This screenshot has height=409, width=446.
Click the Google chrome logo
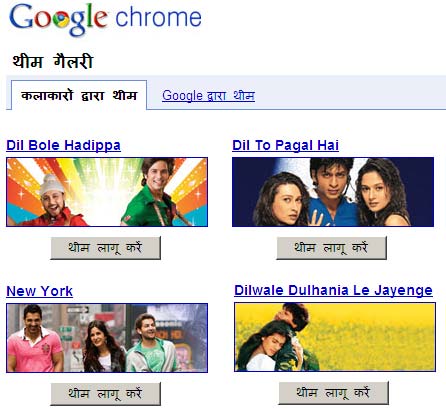(105, 19)
